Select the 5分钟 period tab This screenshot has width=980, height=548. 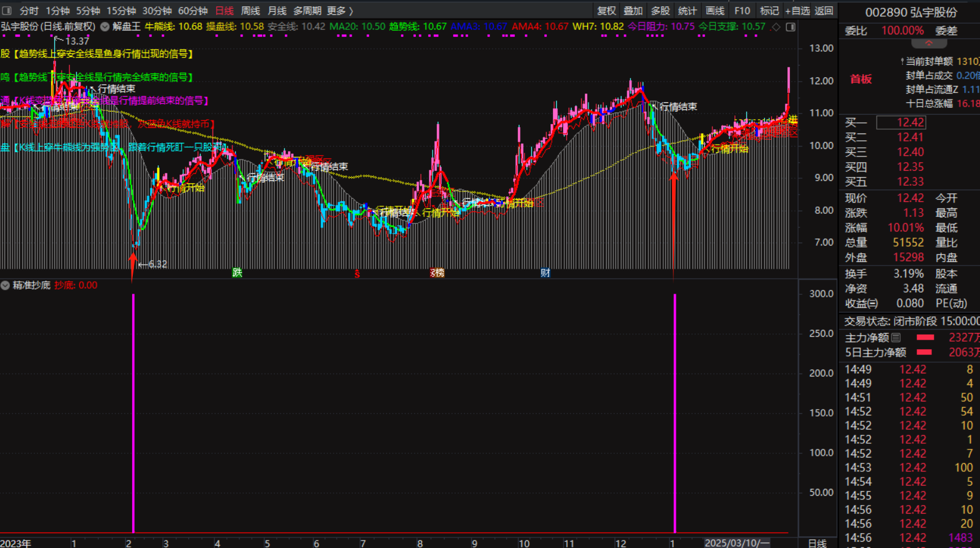(x=88, y=11)
